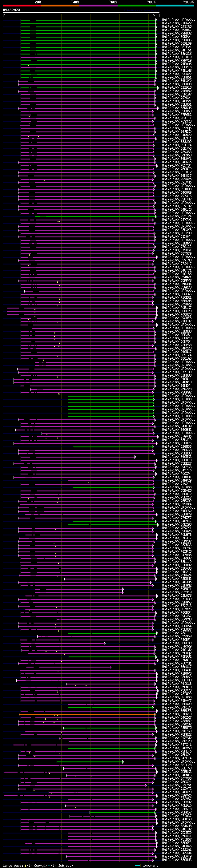Screen dimensions: 197x868
Task: Click text UniRef100_A0LHT8
Action: click(x=177, y=535)
